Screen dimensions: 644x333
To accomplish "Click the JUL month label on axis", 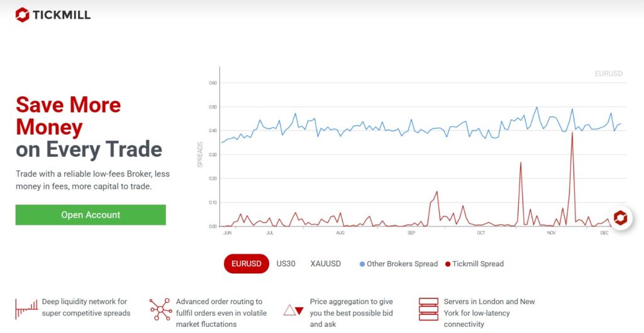I will pyautogui.click(x=270, y=233).
